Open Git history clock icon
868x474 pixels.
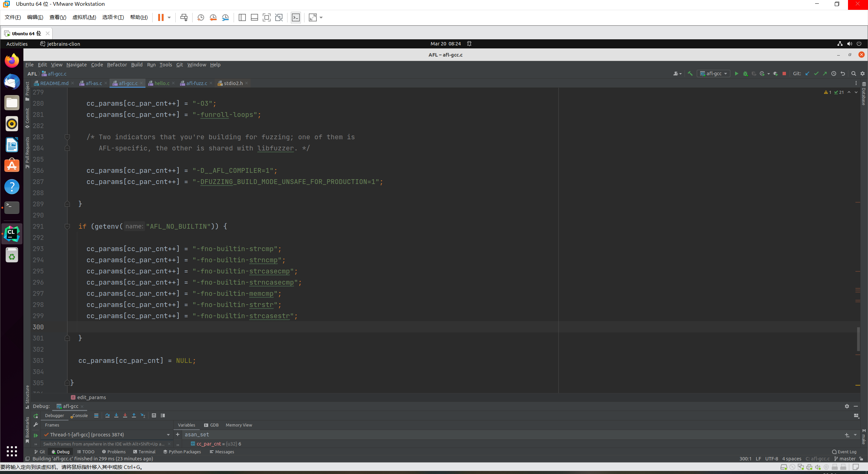click(x=834, y=74)
